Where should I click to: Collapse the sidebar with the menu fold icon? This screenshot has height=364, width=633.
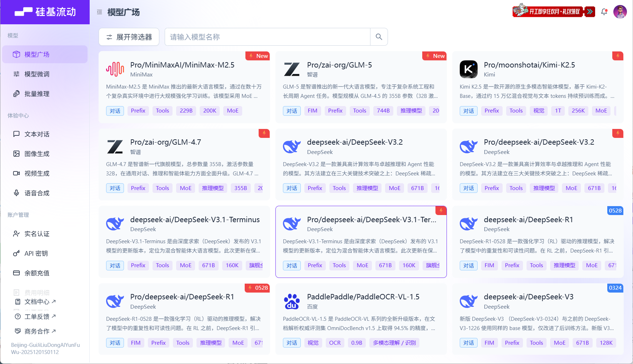(99, 12)
